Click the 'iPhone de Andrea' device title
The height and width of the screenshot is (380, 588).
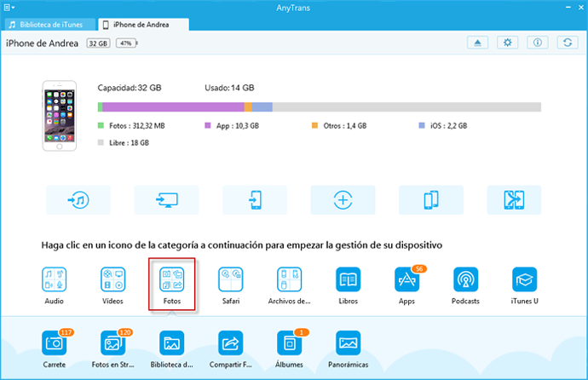tap(42, 43)
